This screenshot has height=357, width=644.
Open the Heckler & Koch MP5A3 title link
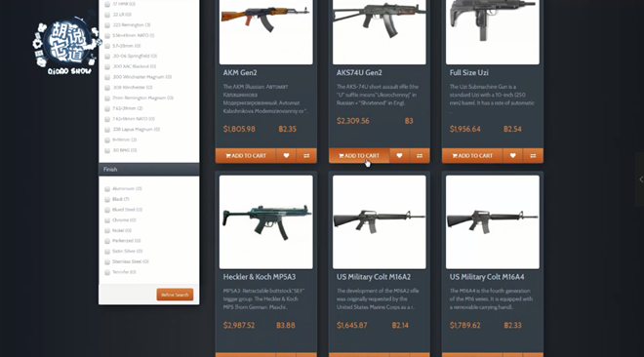click(x=260, y=277)
